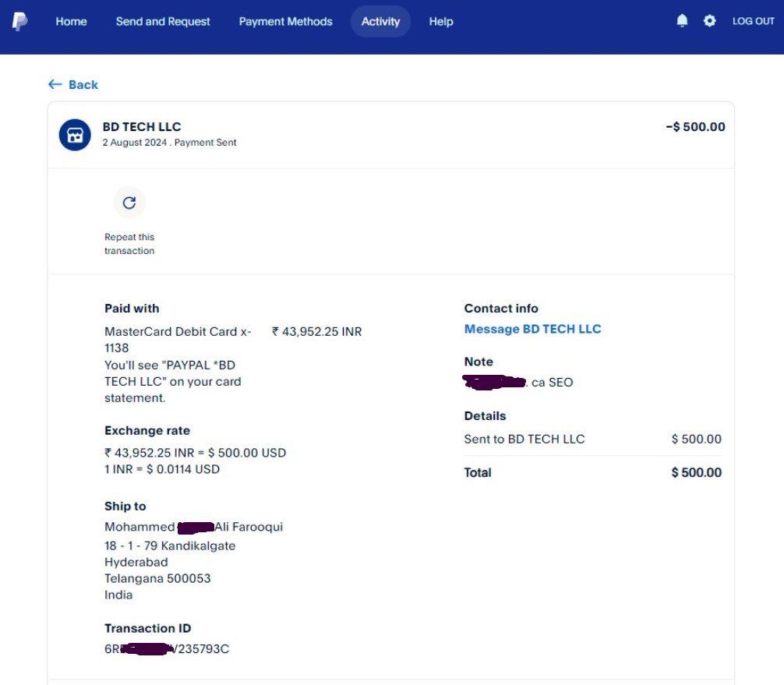This screenshot has height=685, width=784.
Task: Open Payment Methods tab
Action: 285,22
